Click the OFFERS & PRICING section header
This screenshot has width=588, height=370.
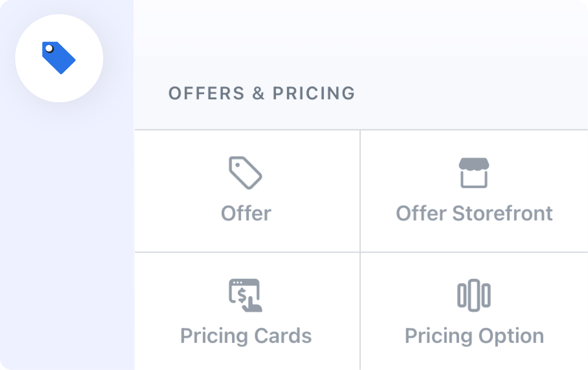(x=262, y=93)
